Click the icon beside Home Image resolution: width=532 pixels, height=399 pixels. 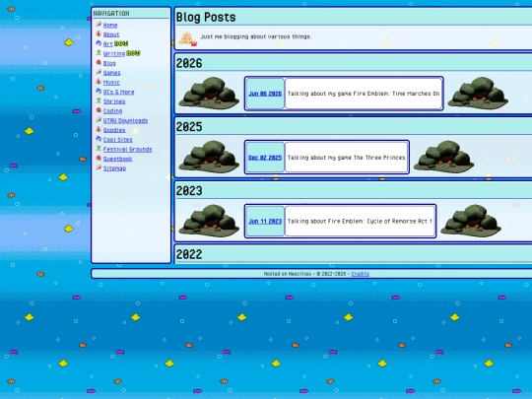pos(99,24)
